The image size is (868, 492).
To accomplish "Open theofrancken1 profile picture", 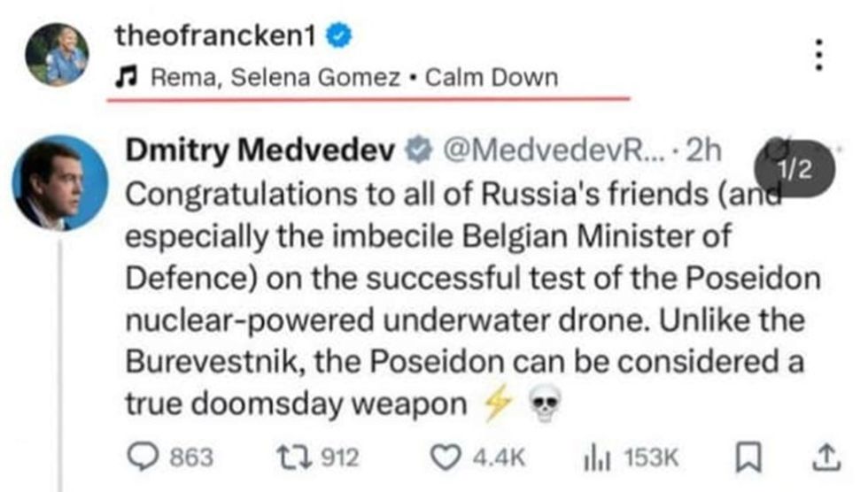I will tap(57, 55).
